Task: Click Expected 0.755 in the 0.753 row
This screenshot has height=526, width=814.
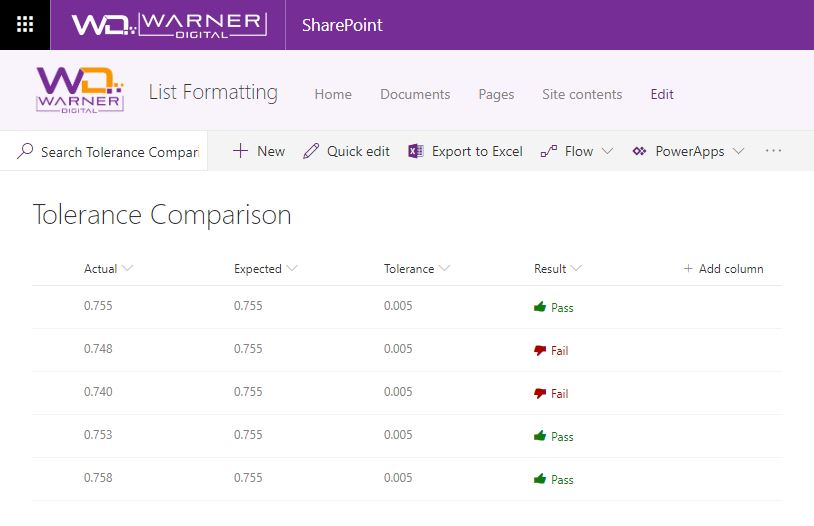Action: (x=248, y=435)
